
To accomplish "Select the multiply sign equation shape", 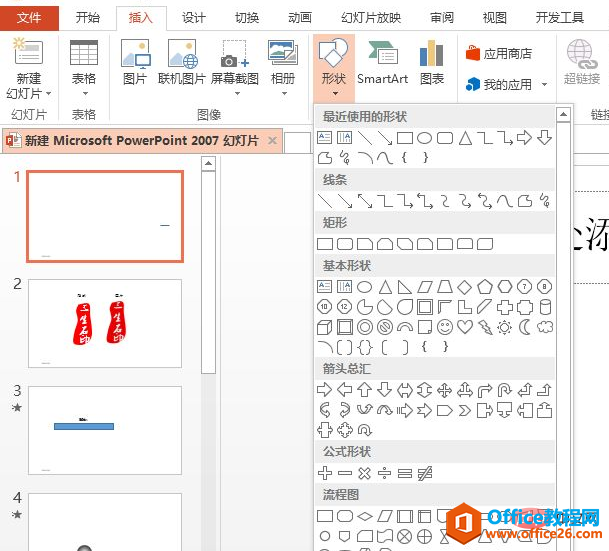I will (x=364, y=473).
